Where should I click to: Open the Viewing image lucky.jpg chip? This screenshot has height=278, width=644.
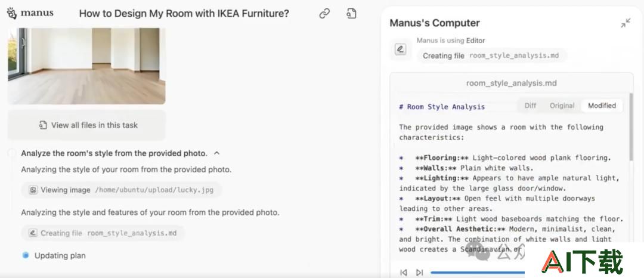coord(121,190)
